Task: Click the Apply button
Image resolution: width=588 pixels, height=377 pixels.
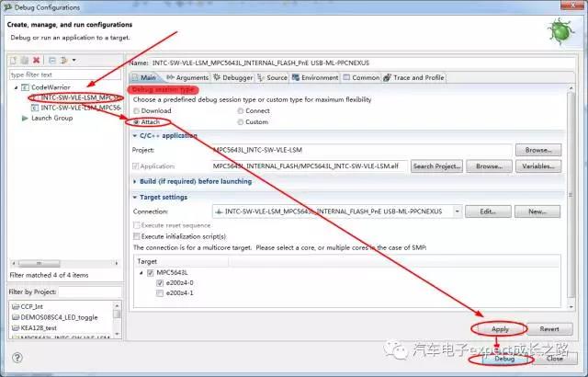Action: click(500, 328)
